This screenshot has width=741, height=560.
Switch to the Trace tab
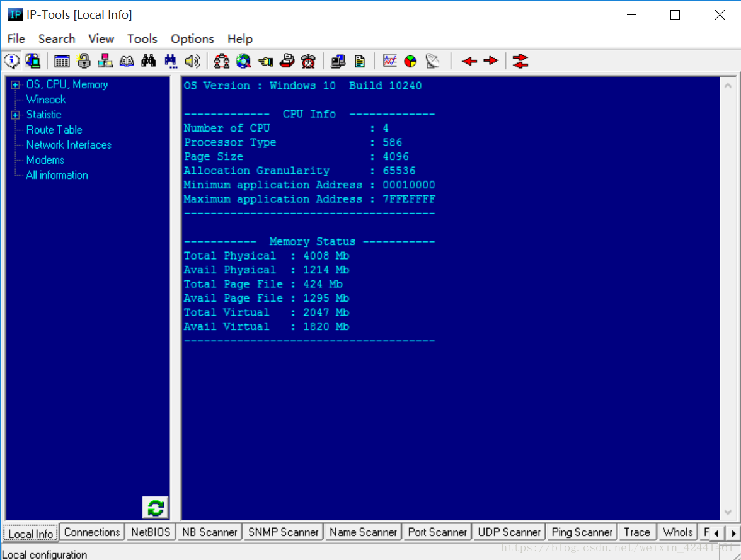(637, 532)
